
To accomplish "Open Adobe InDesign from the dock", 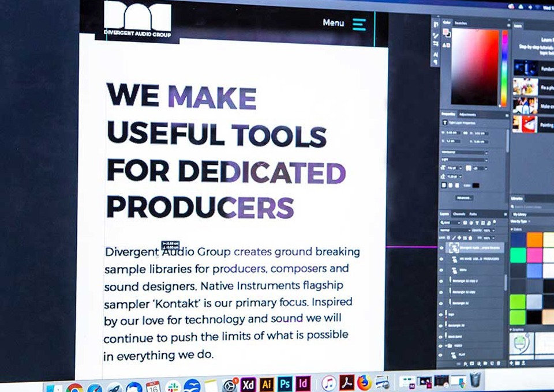I will point(303,383).
